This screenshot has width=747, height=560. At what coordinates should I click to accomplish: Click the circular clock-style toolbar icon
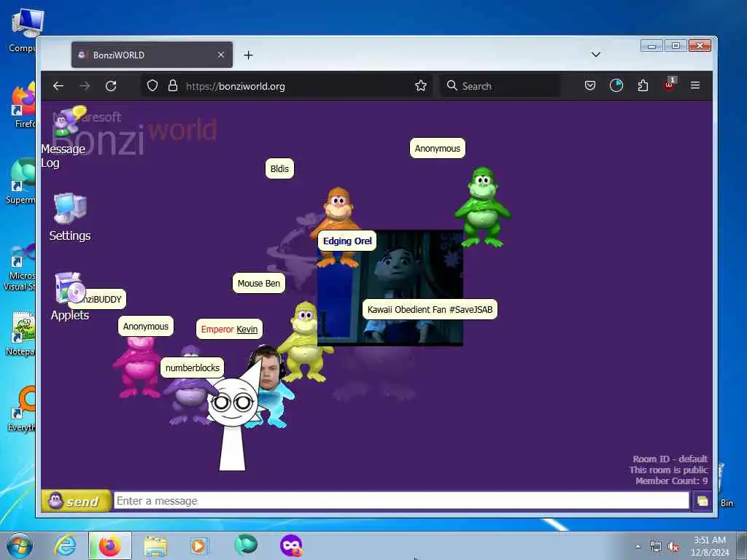pyautogui.click(x=616, y=86)
